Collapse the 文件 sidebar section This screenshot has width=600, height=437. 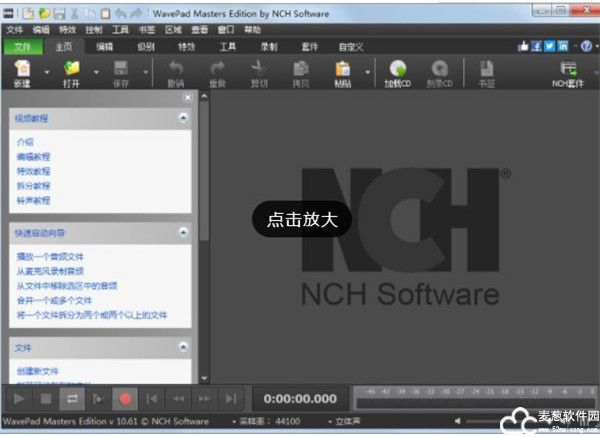tap(183, 346)
